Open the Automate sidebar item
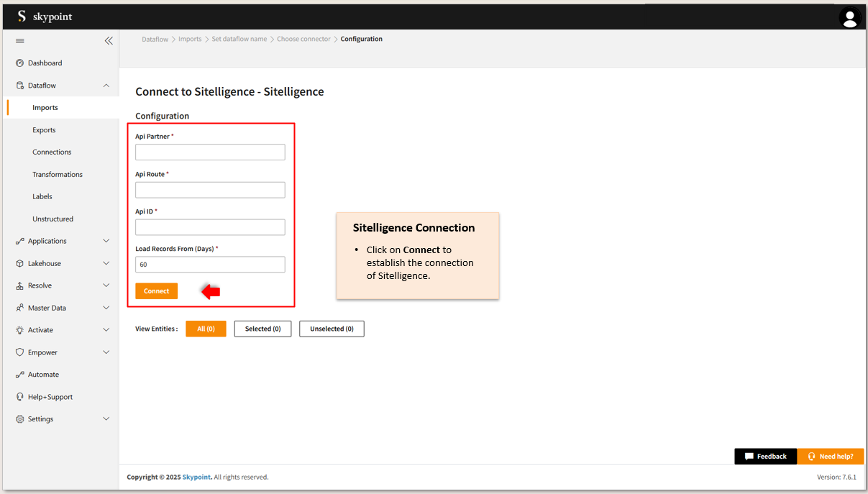Viewport: 868px width, 494px height. pyautogui.click(x=43, y=375)
